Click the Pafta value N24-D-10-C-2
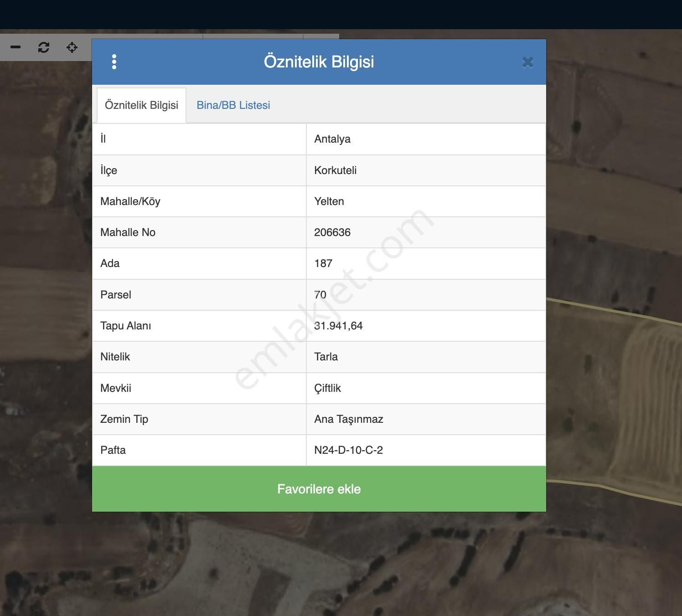682x616 pixels. click(x=348, y=450)
